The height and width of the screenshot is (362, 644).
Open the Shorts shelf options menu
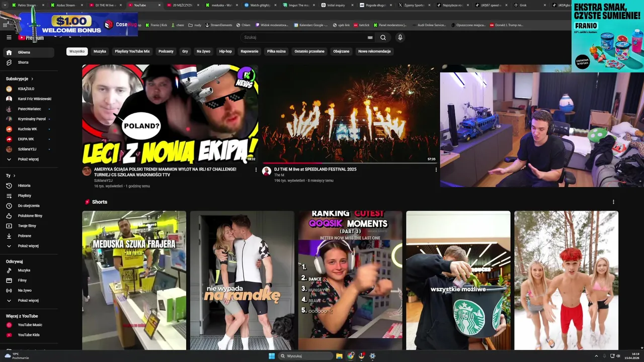point(613,202)
